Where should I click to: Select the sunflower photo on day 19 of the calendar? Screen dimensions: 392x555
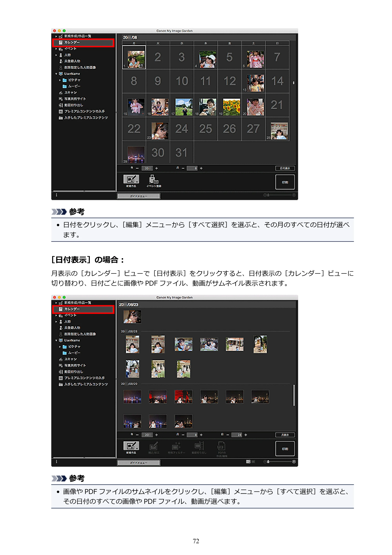(x=231, y=107)
